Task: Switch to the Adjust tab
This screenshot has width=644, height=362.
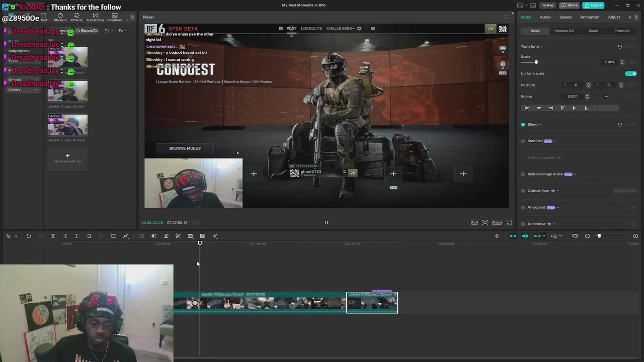Action: (614, 17)
